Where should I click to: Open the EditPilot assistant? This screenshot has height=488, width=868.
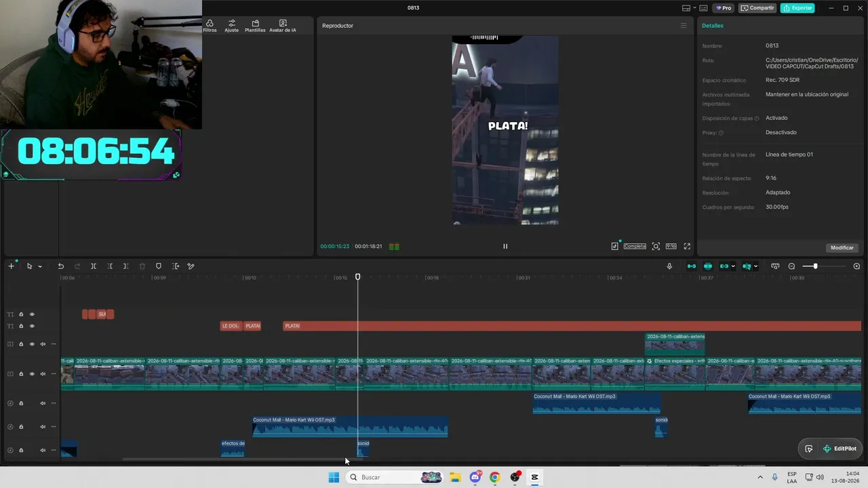(x=840, y=449)
